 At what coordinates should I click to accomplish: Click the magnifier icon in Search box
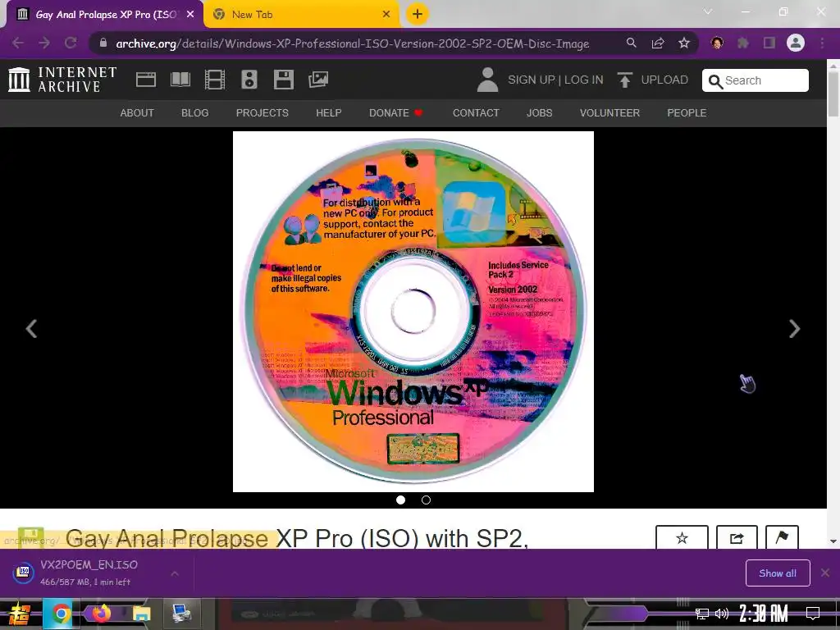pyautogui.click(x=715, y=81)
